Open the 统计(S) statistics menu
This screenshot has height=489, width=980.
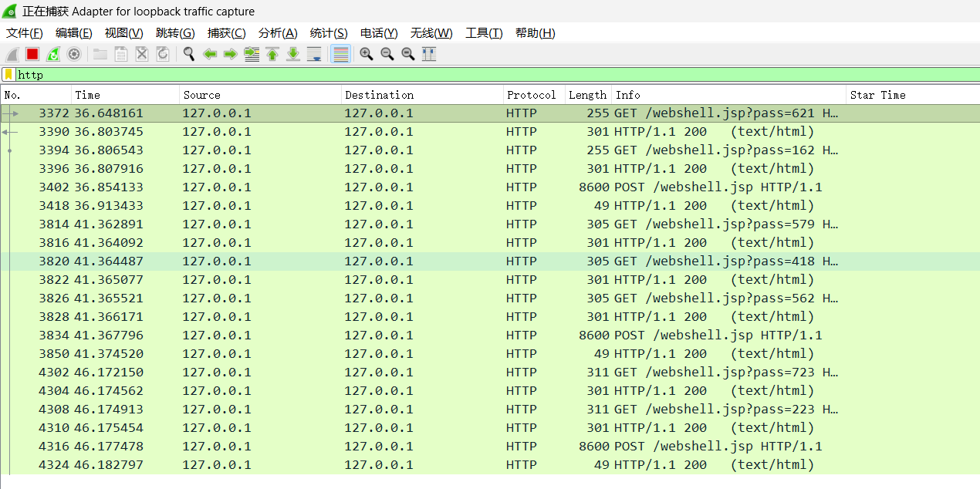click(328, 33)
